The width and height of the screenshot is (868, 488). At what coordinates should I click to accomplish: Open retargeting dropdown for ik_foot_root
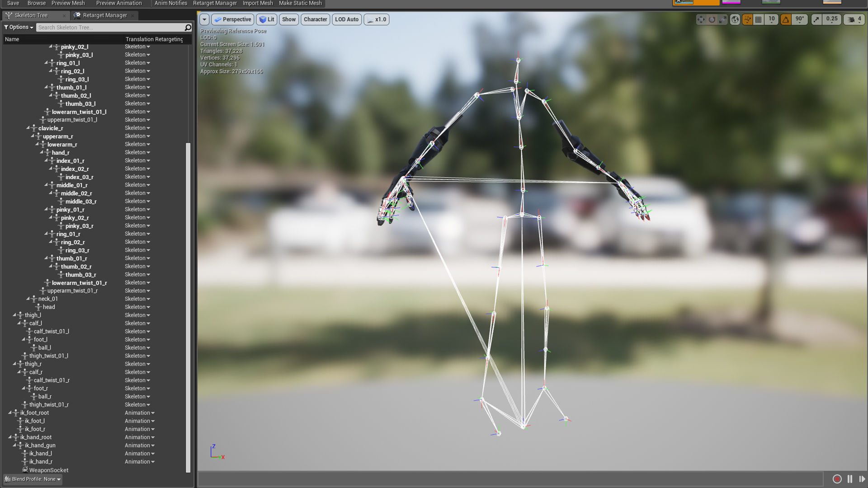click(140, 413)
